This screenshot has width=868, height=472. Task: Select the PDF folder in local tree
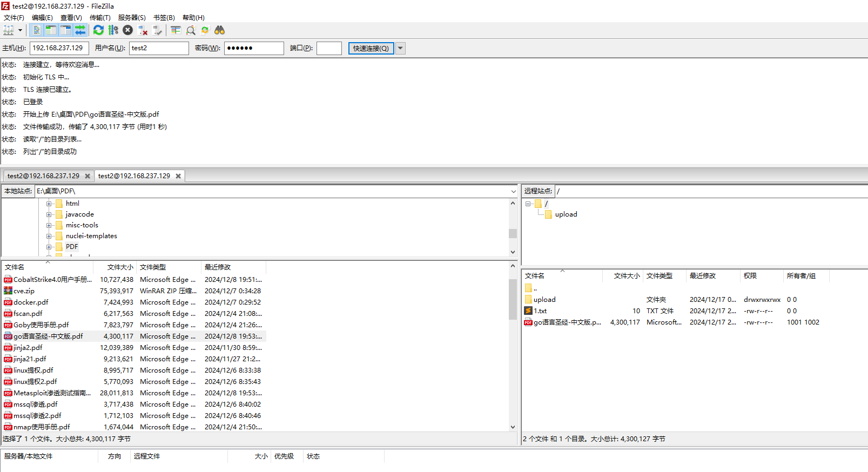pyautogui.click(x=72, y=247)
